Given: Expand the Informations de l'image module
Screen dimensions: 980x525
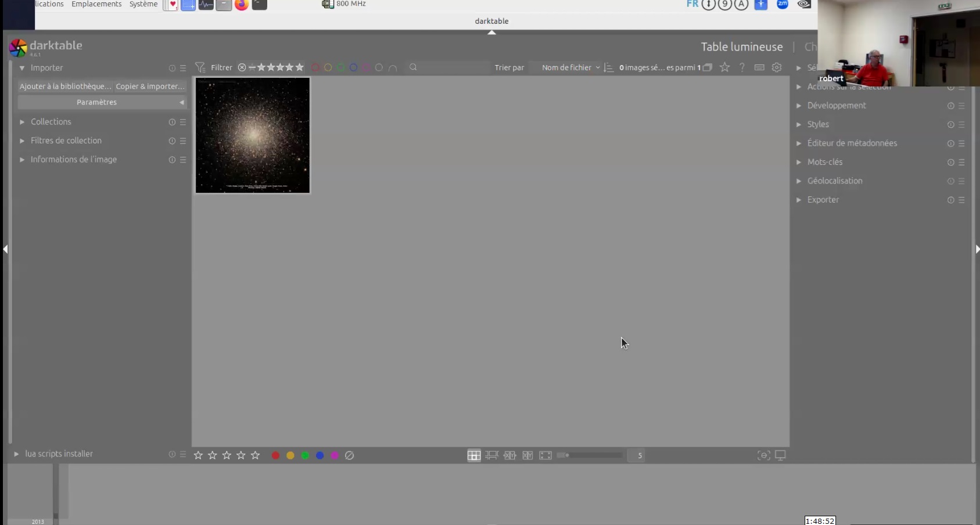Looking at the screenshot, I should coord(22,160).
